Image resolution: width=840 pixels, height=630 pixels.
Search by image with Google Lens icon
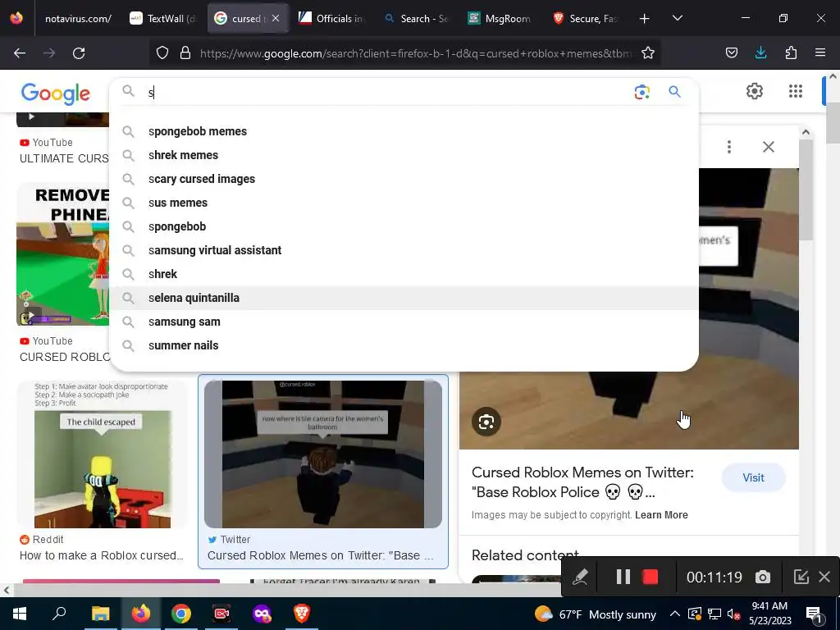click(641, 92)
